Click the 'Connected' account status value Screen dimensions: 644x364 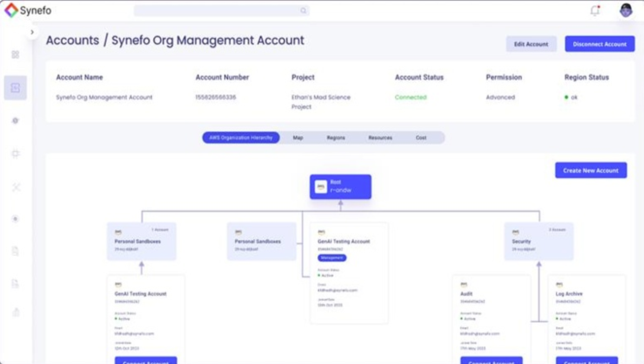pyautogui.click(x=411, y=97)
